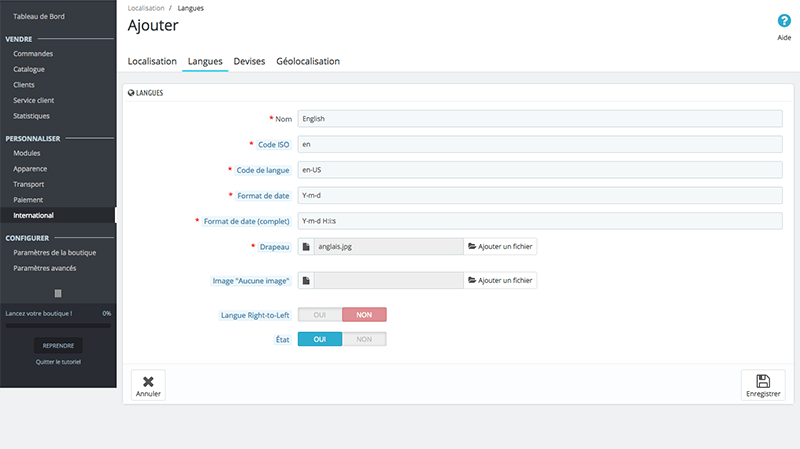Click the REPRENDRE button

pos(58,345)
